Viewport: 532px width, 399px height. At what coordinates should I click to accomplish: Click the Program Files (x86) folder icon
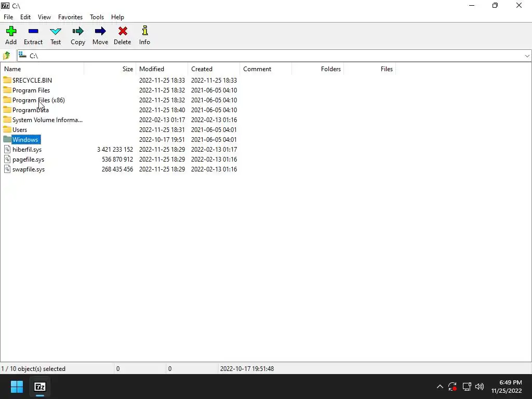point(7,100)
